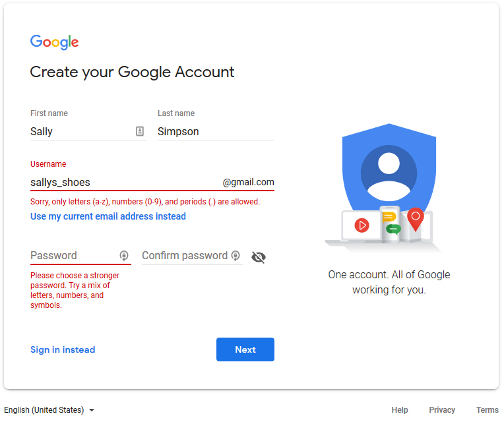Click the Sign in instead link
This screenshot has height=424, width=504.
pyautogui.click(x=63, y=349)
